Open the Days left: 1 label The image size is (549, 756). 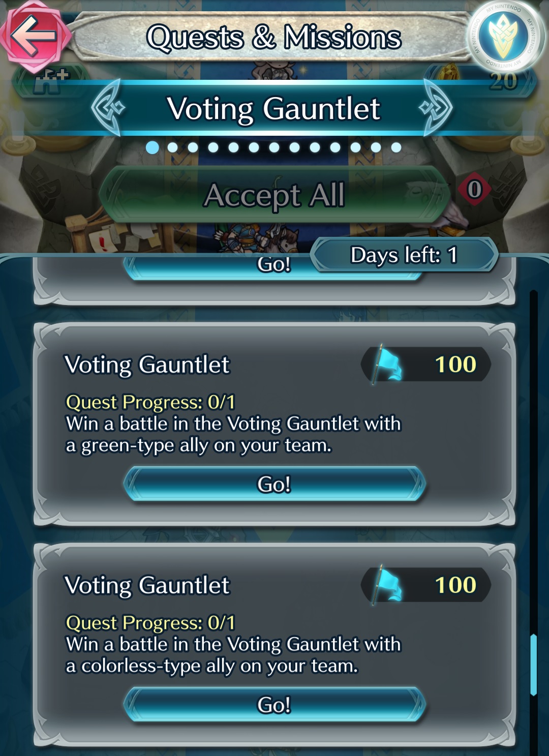[x=404, y=255]
